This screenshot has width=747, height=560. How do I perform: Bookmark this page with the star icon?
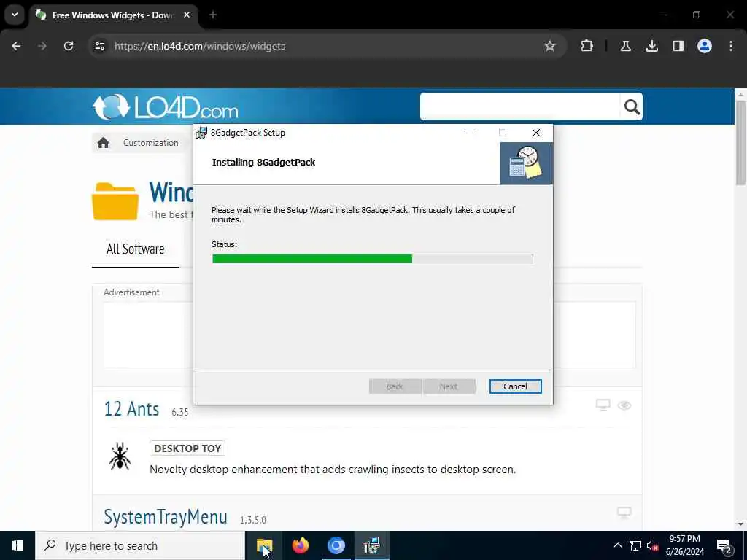pos(550,46)
